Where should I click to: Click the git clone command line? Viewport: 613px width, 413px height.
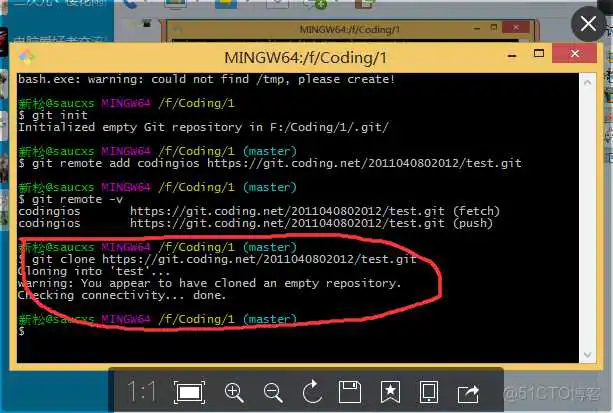pyautogui.click(x=220, y=259)
